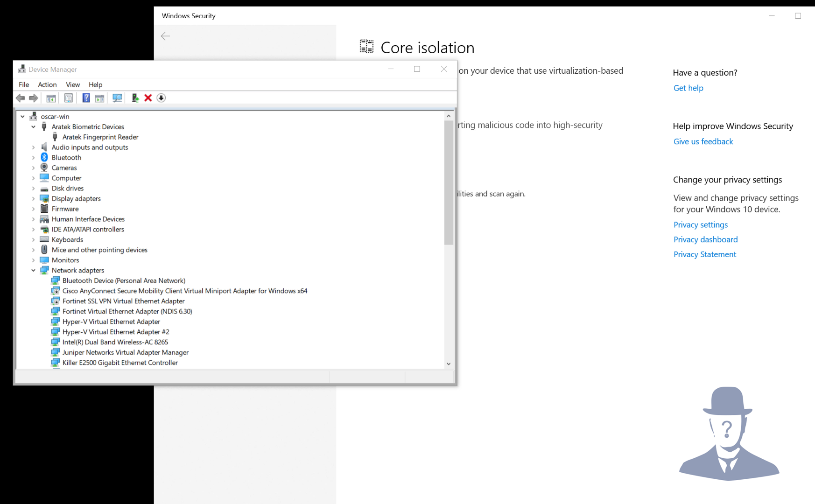Click the Monitors category icon
Viewport: 815px width, 504px height.
[44, 260]
